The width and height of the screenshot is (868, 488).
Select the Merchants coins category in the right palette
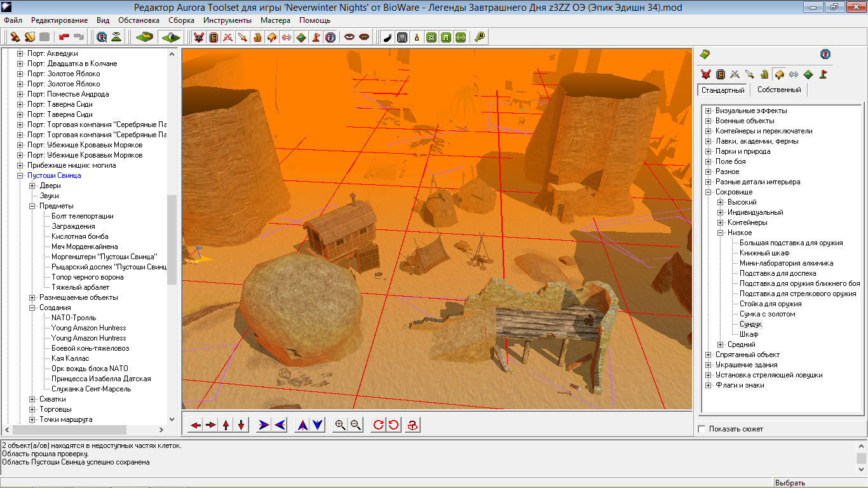tap(764, 74)
